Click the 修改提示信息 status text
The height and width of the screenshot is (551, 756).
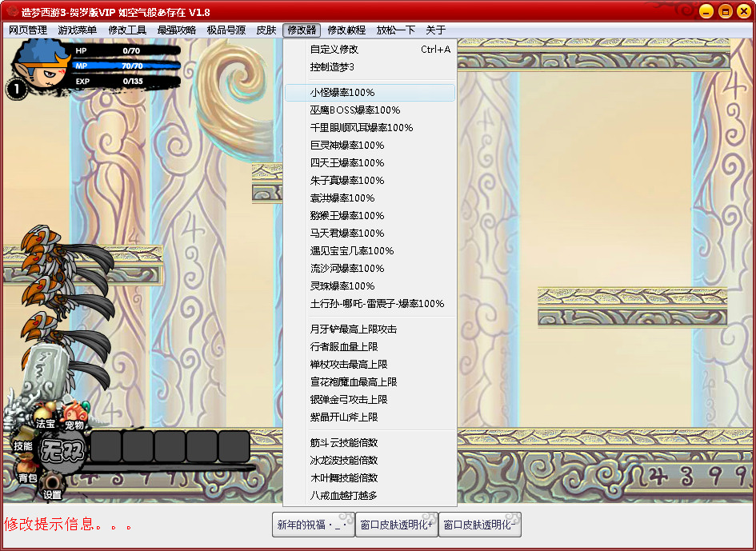click(67, 525)
